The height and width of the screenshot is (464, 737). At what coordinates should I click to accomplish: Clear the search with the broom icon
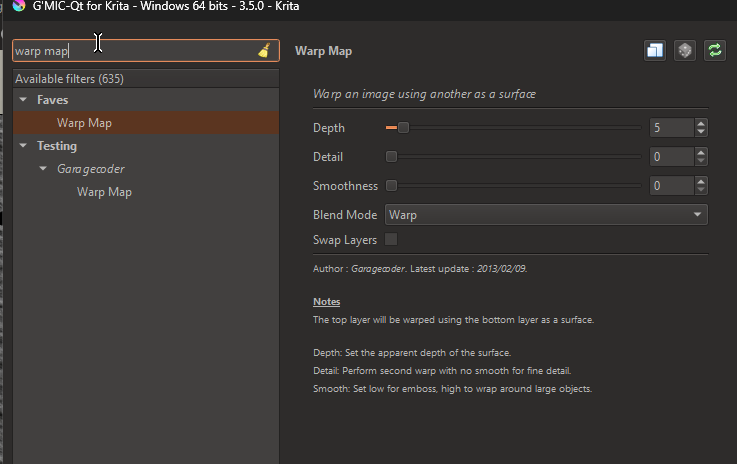tap(264, 51)
